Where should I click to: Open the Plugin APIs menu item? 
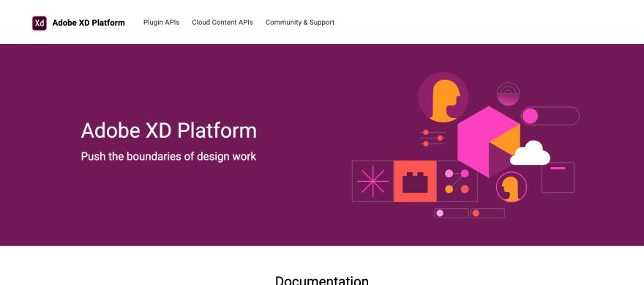click(x=162, y=23)
